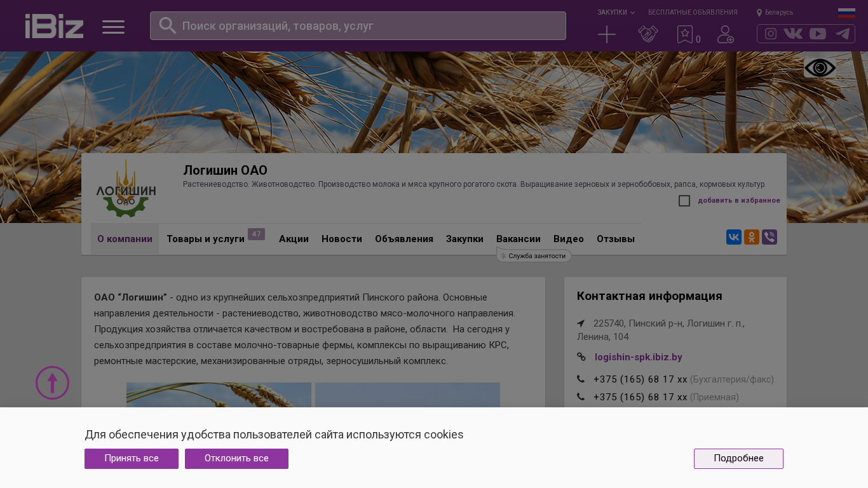Open cookie details via Подробнее
This screenshot has width=868, height=488.
[x=738, y=459]
